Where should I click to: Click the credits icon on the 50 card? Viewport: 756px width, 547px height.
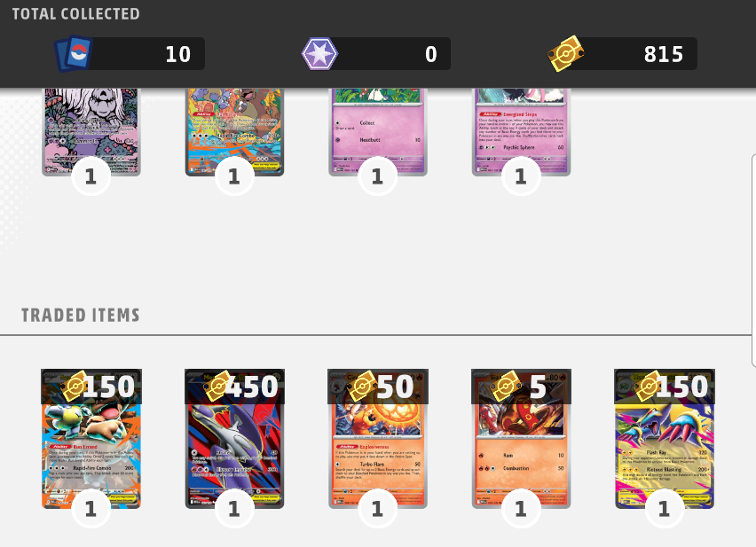click(363, 387)
